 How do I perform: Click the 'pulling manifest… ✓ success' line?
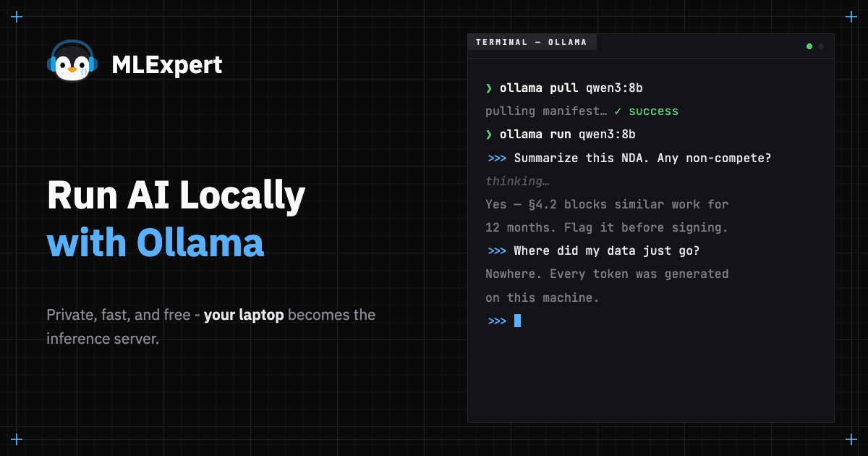pyautogui.click(x=582, y=111)
